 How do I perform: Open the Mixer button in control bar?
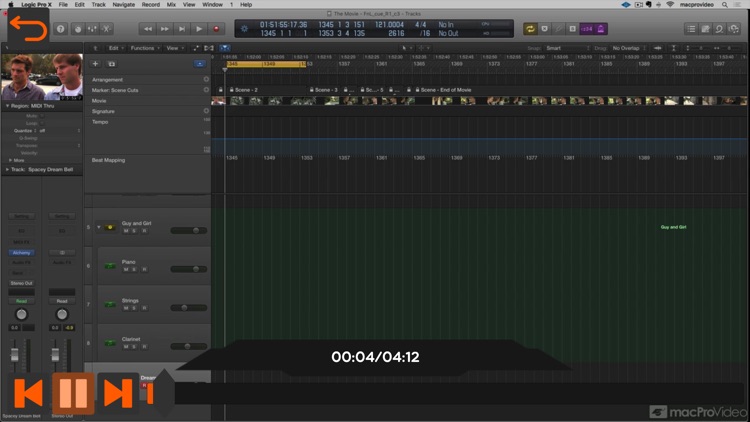pyautogui.click(x=94, y=29)
